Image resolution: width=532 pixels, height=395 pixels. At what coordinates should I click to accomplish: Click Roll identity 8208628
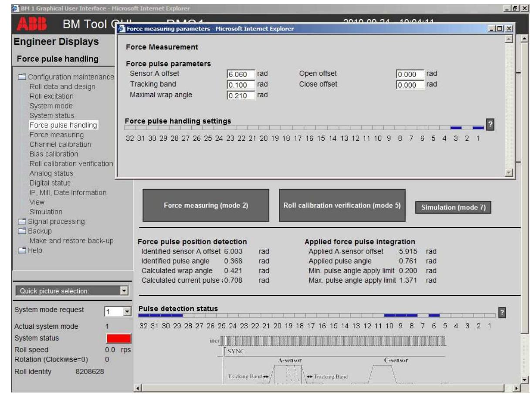(90, 372)
